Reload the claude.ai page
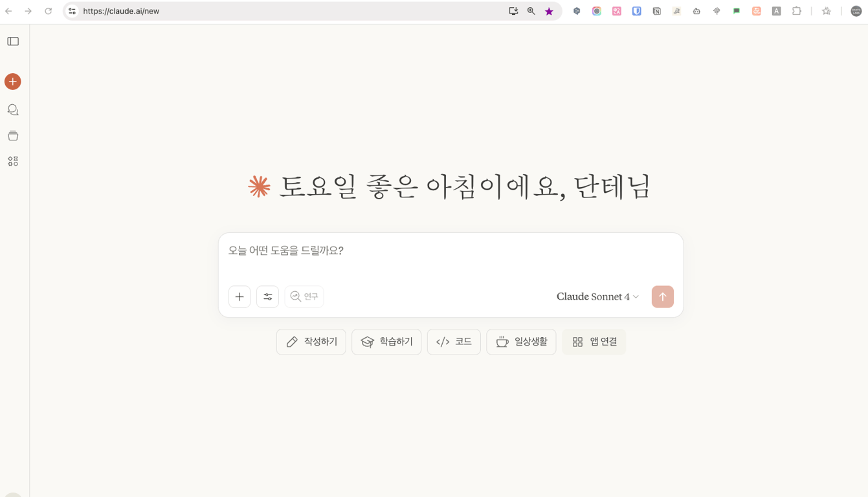This screenshot has height=497, width=868. (x=48, y=11)
